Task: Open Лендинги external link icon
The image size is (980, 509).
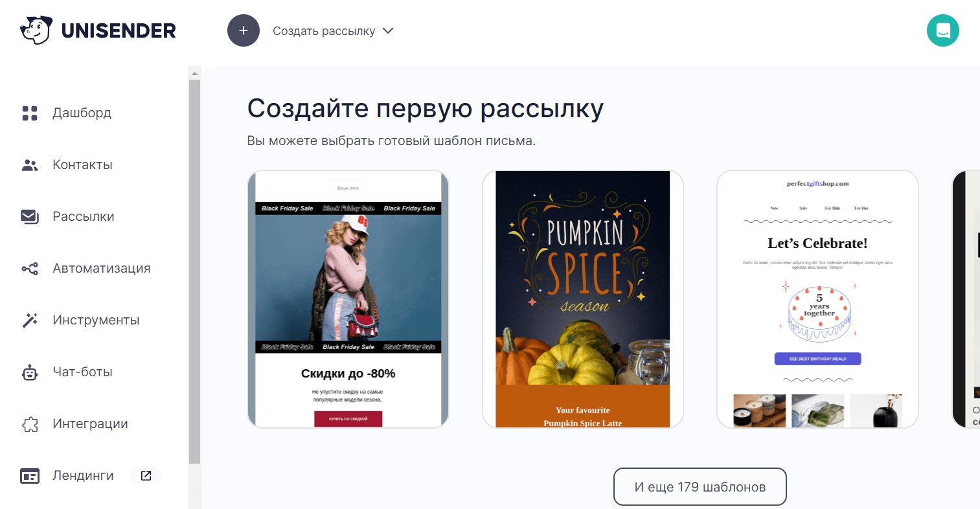Action: (146, 475)
